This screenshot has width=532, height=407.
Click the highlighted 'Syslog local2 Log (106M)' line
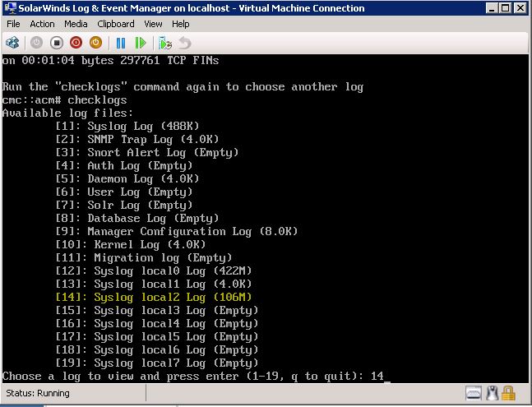click(x=154, y=298)
